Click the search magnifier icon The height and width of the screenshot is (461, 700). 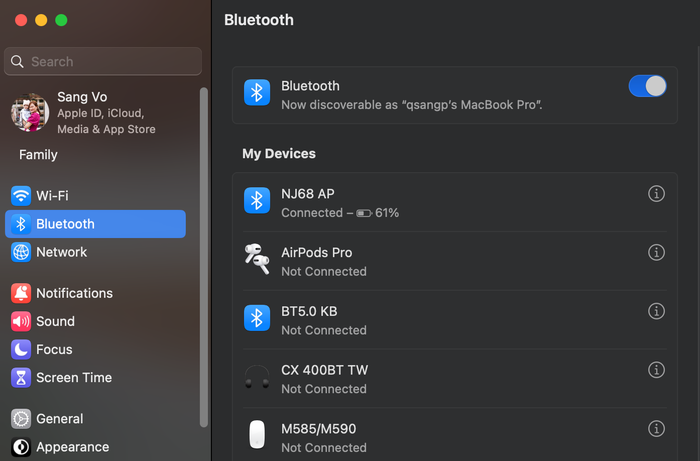17,62
